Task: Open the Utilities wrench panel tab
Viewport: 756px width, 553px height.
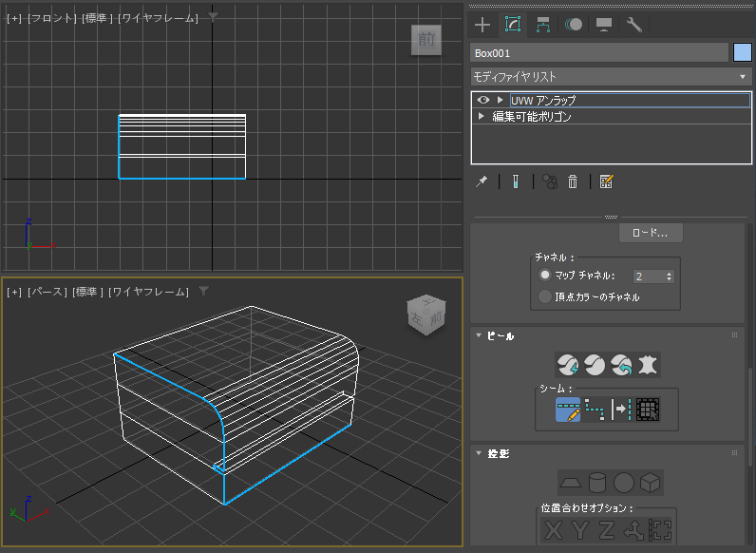Action: click(634, 25)
